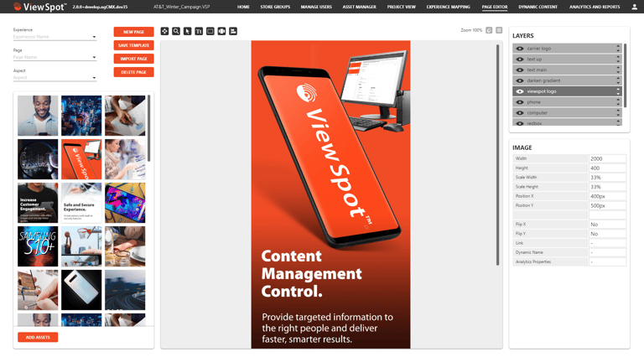The height and width of the screenshot is (362, 644).
Task: Toggle visibility of viewspot logo layer
Action: click(x=520, y=91)
